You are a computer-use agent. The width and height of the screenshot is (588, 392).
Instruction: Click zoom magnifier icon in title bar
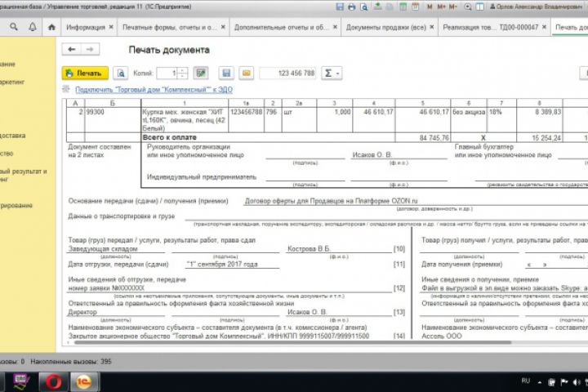click(x=468, y=7)
